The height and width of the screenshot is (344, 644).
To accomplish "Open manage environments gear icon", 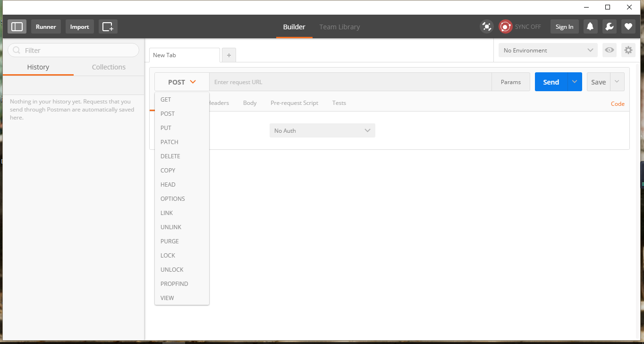I will tap(628, 50).
